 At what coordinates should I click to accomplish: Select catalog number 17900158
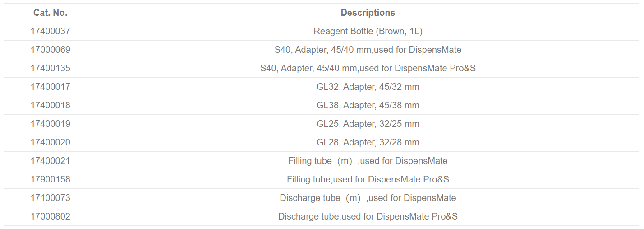pyautogui.click(x=51, y=179)
